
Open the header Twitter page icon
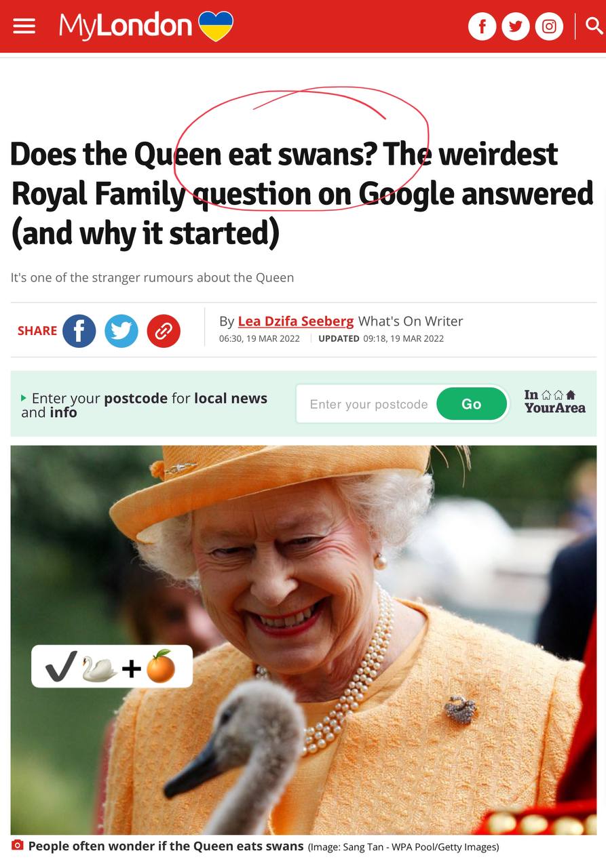(x=516, y=26)
